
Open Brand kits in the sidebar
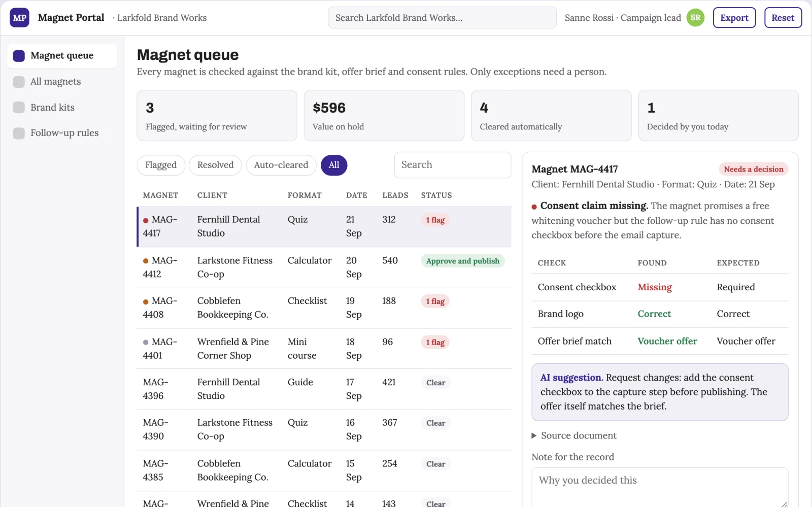62,108
